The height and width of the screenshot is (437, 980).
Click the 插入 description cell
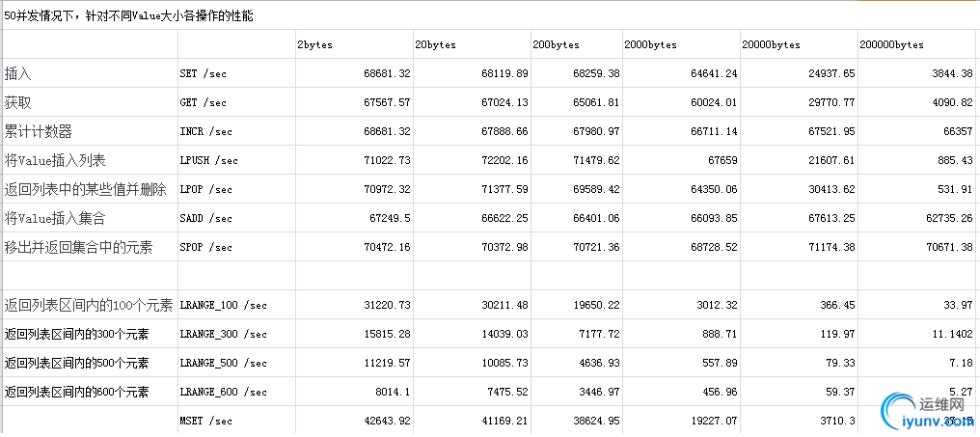(x=18, y=73)
